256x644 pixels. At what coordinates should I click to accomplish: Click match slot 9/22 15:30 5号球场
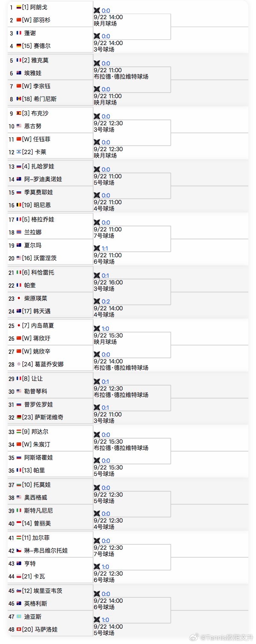tap(108, 470)
